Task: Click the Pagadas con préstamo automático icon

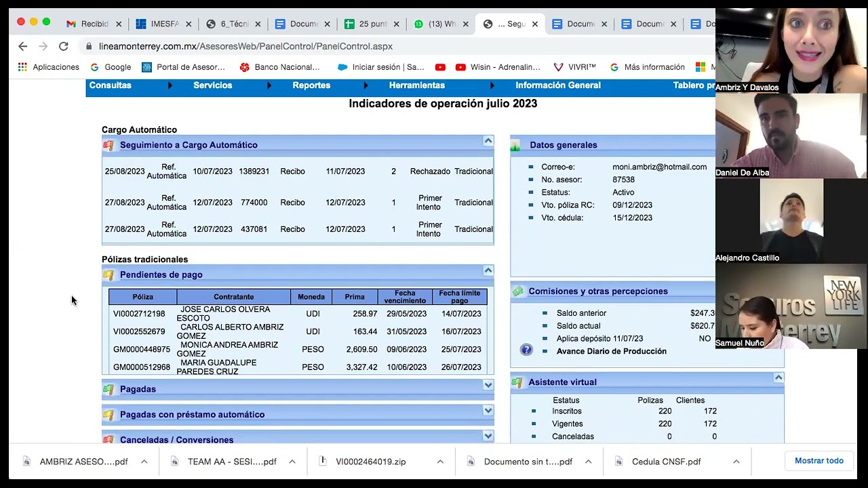Action: coord(108,415)
